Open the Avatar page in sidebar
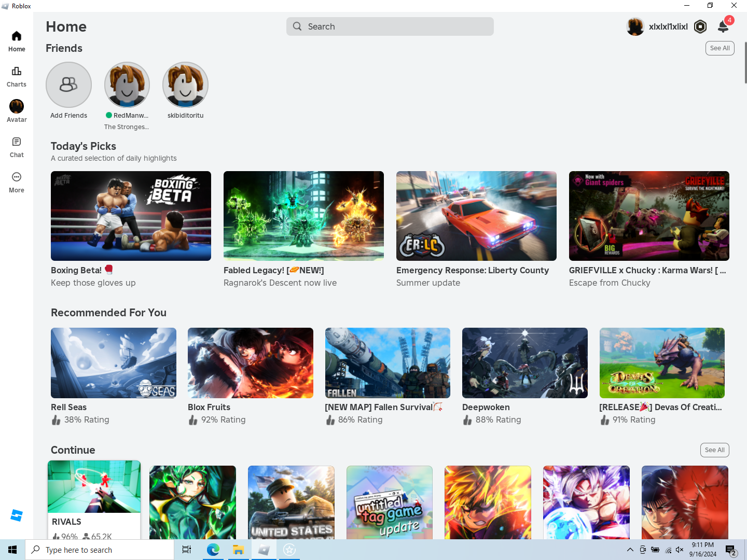This screenshot has height=560, width=747. (17, 111)
